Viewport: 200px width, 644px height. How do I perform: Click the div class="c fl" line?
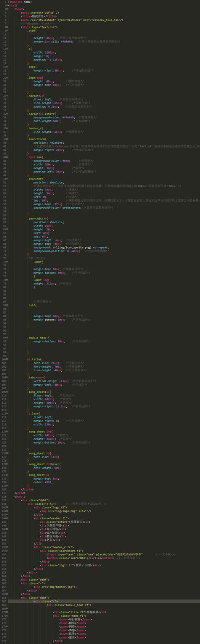pos(42,504)
